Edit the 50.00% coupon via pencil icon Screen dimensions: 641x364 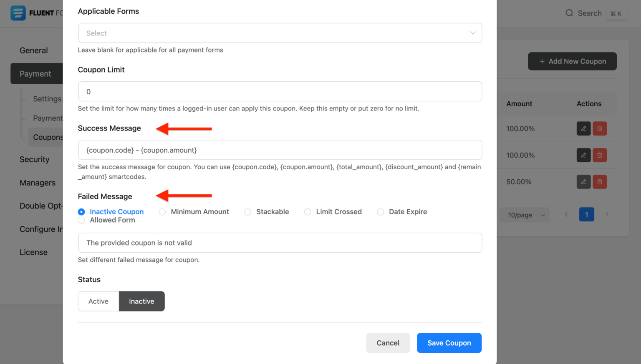coord(583,181)
